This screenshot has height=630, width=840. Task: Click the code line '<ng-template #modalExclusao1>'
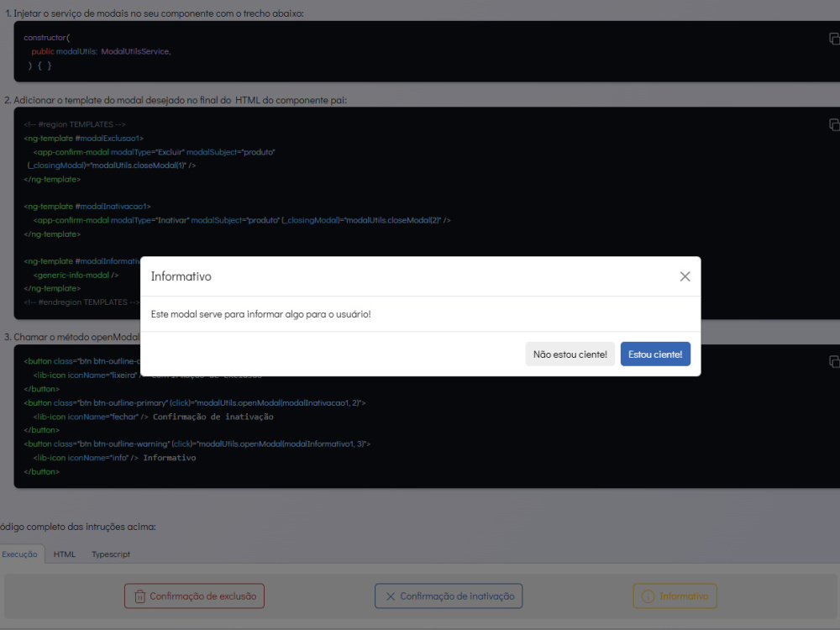tap(83, 139)
